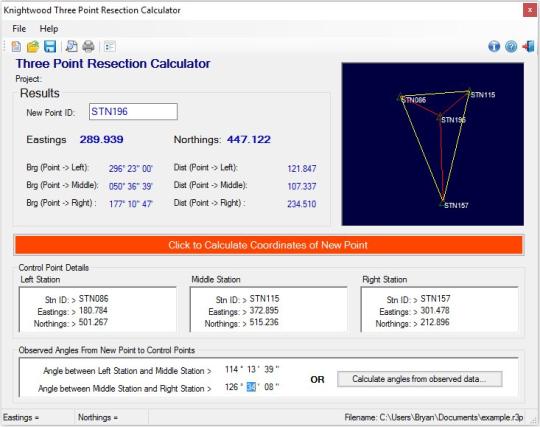Open the File menu
The image size is (540, 427).
19,29
